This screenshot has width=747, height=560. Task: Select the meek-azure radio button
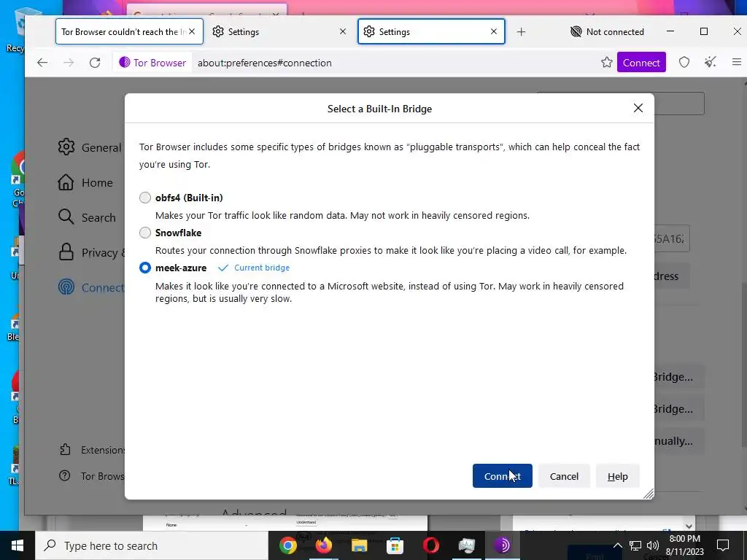(x=145, y=268)
